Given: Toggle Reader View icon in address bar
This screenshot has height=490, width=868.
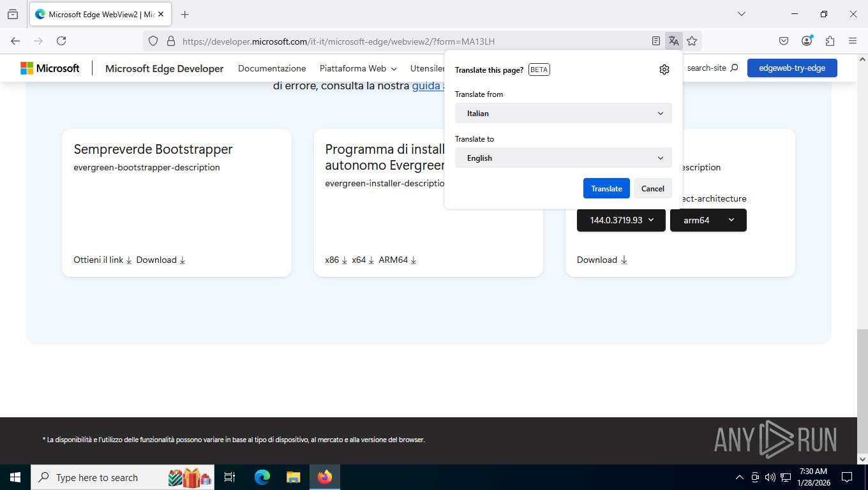Looking at the screenshot, I should coord(656,41).
